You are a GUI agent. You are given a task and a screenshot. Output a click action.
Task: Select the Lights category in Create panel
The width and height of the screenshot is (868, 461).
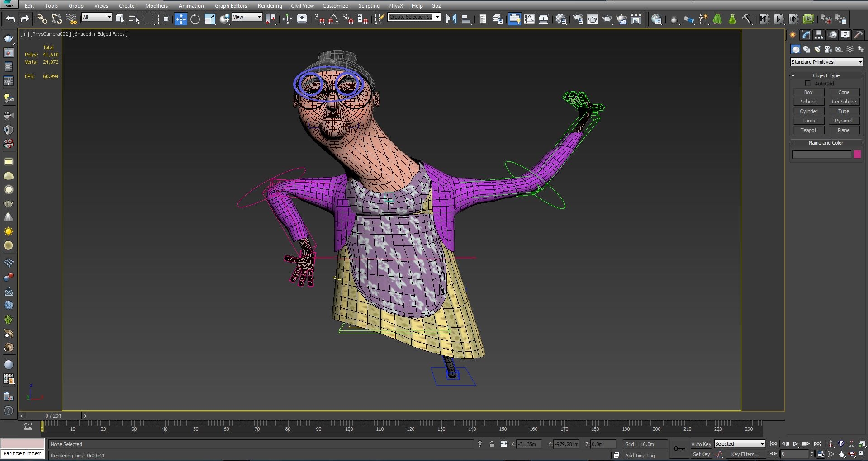(x=817, y=49)
